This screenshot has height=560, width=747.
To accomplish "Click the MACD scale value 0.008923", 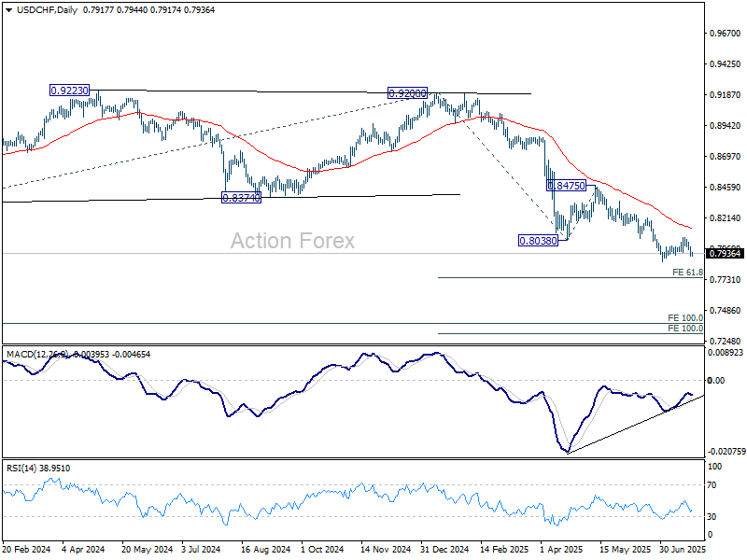I will 726,353.
